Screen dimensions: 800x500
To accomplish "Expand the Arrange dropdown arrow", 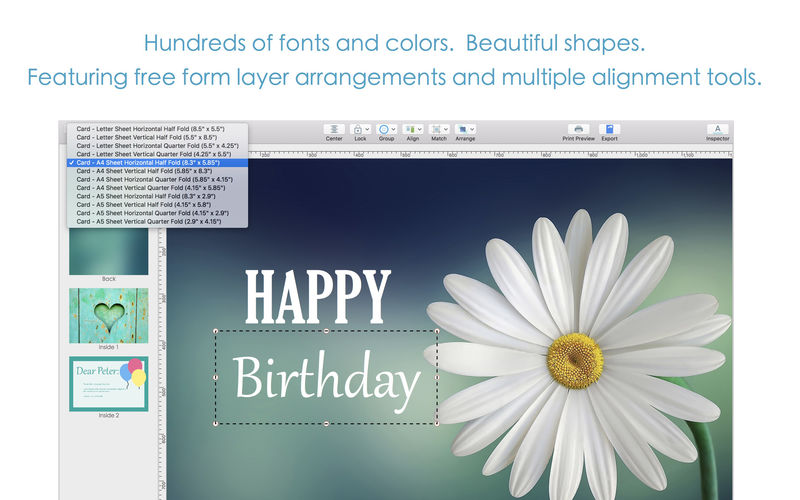I will click(472, 130).
